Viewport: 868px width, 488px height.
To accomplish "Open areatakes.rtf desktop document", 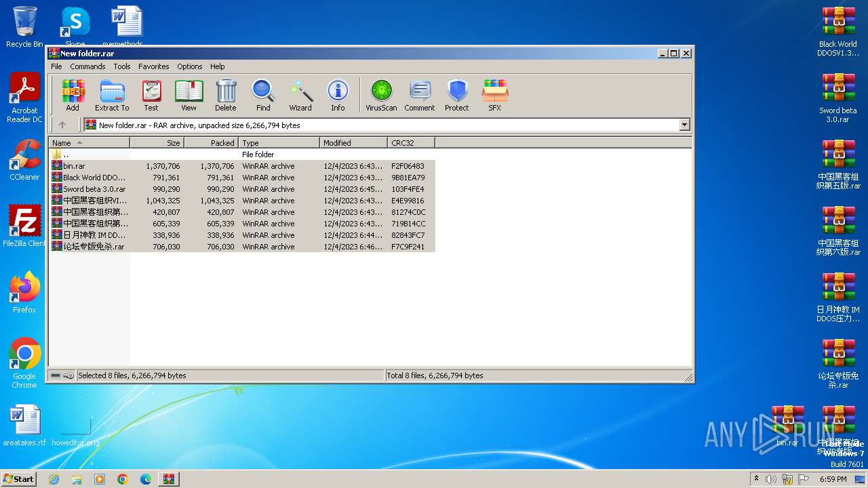I will click(24, 426).
